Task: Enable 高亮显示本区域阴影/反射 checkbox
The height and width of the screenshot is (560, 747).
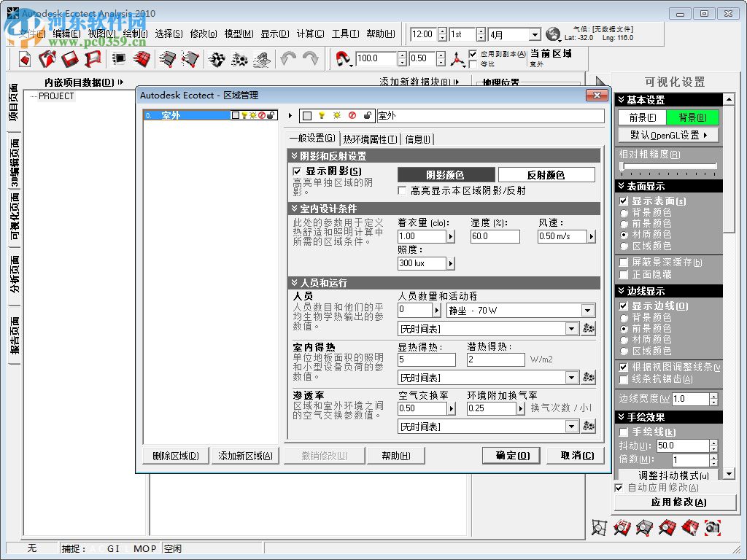Action: pyautogui.click(x=402, y=190)
